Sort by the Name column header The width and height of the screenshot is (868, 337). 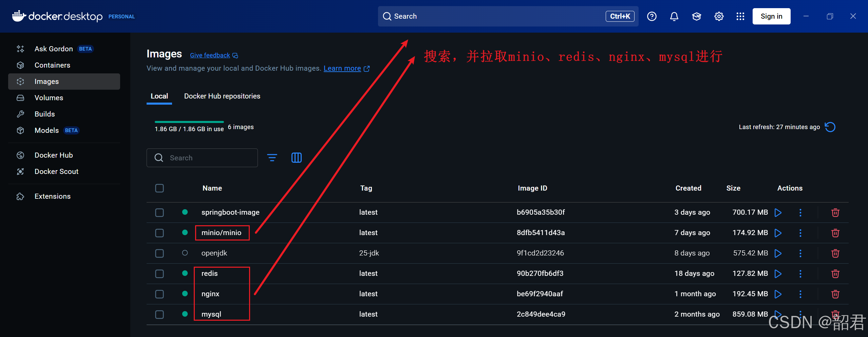click(212, 188)
